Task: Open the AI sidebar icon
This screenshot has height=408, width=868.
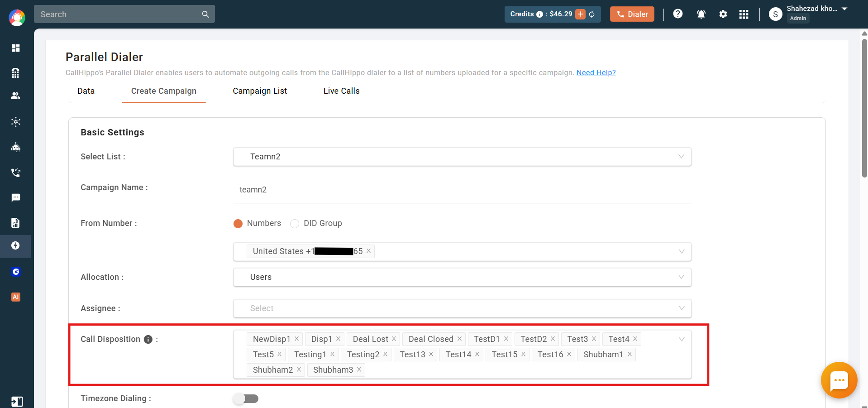Action: 16,297
